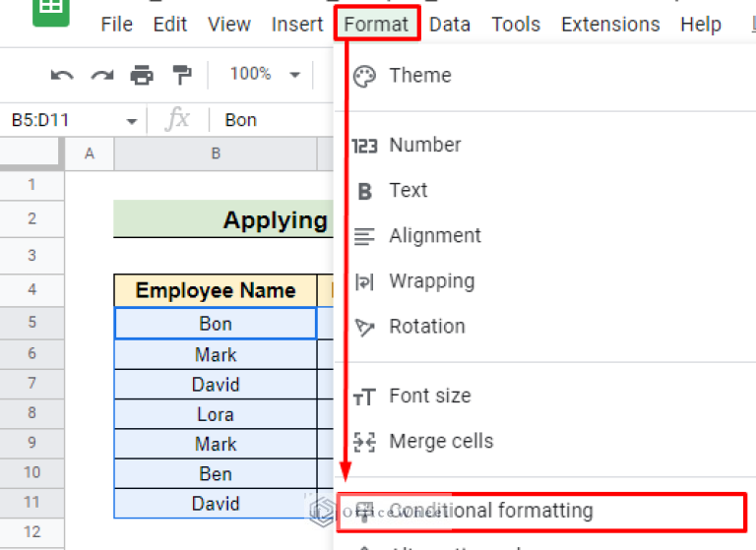Click row 5 header
Image resolution: width=756 pixels, height=550 pixels.
coord(31,323)
